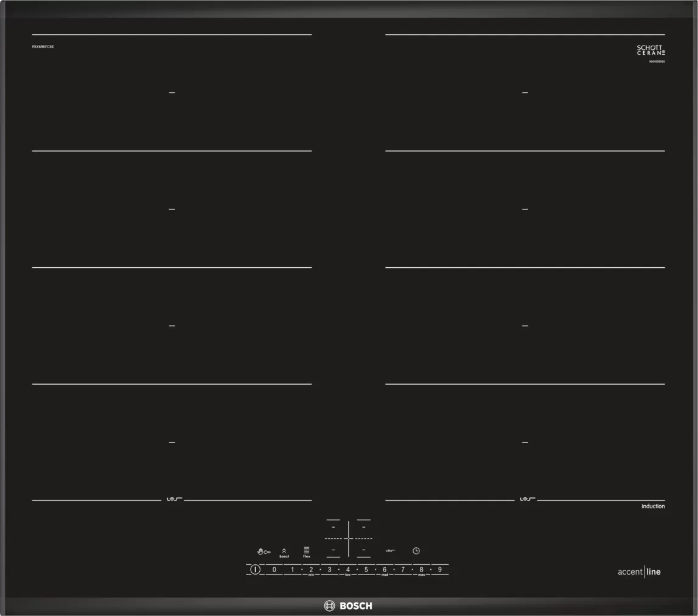Set power level to 1
Viewport: 698px width, 616px height.
293,570
